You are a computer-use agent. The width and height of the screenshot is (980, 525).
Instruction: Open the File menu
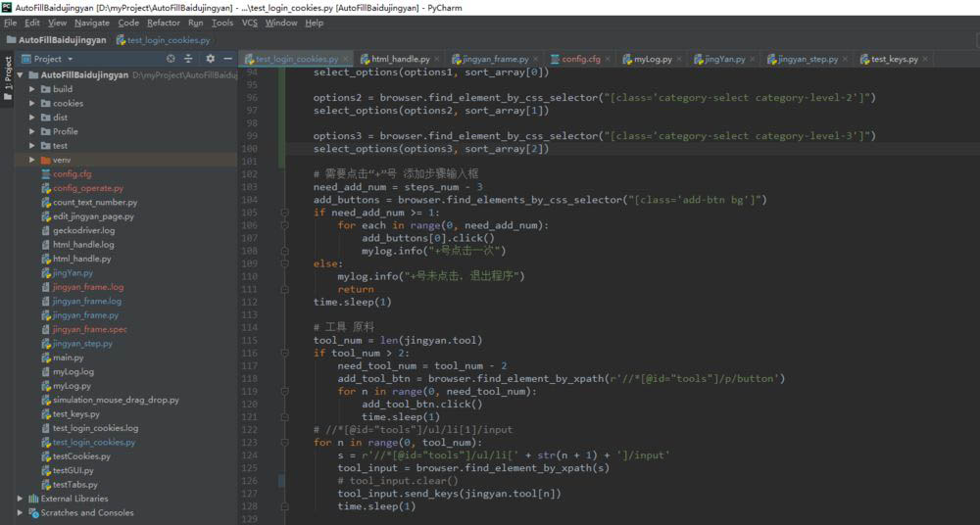[10, 23]
